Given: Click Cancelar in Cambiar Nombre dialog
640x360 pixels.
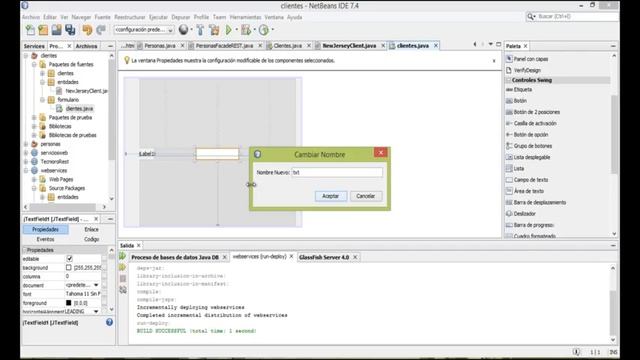Looking at the screenshot, I should pyautogui.click(x=366, y=196).
